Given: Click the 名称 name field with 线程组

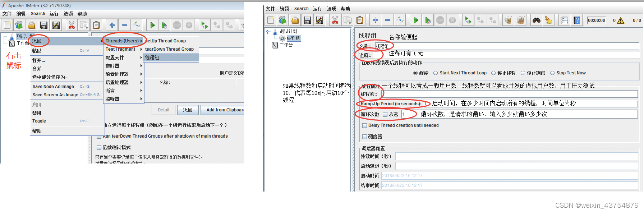Looking at the screenshot, I should (x=507, y=46).
